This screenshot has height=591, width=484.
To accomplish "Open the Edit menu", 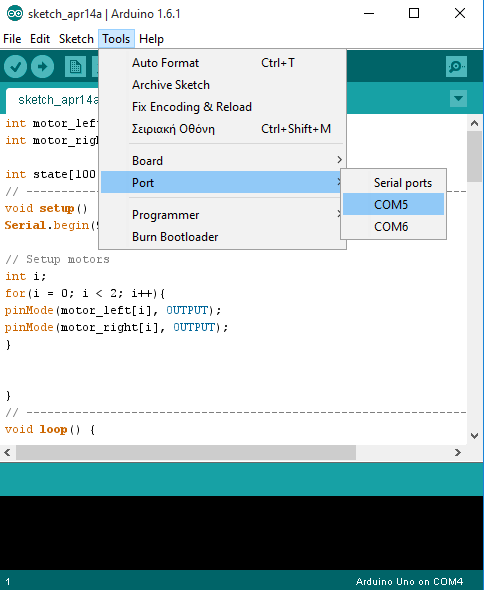I will point(40,39).
